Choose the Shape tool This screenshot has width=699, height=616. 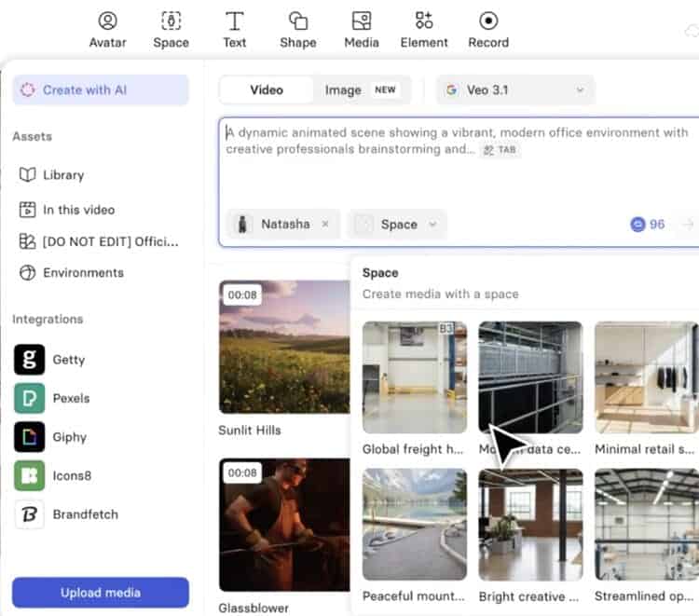pos(297,29)
